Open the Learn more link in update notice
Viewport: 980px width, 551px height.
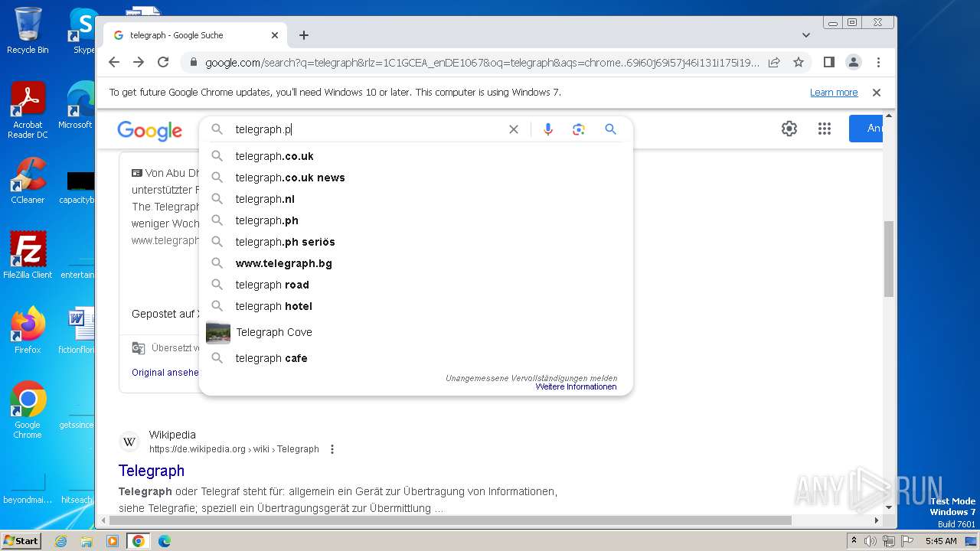[x=834, y=93]
